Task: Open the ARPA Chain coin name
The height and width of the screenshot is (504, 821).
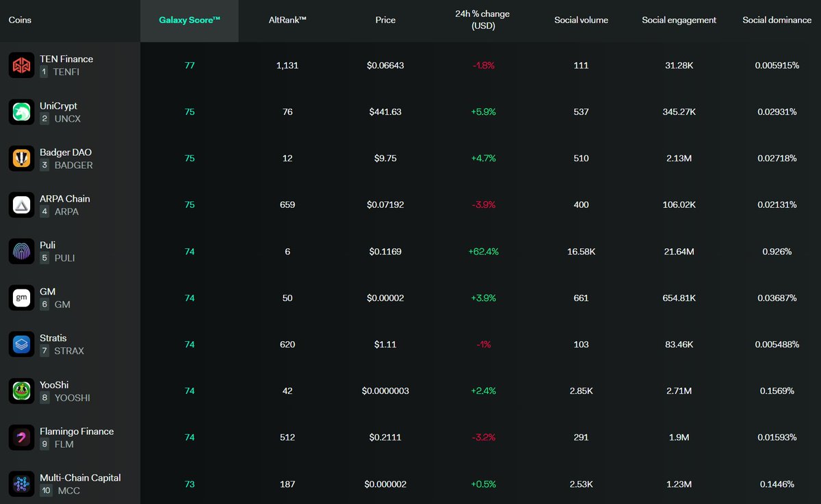Action: (65, 199)
